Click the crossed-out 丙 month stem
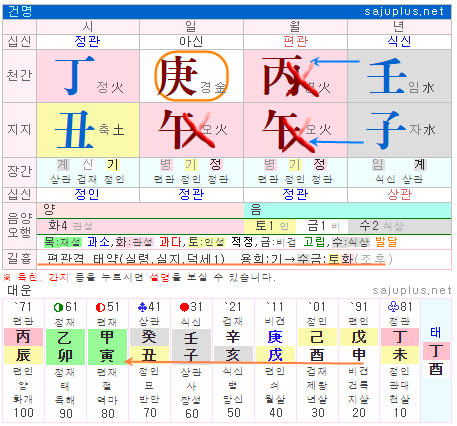 click(x=282, y=76)
